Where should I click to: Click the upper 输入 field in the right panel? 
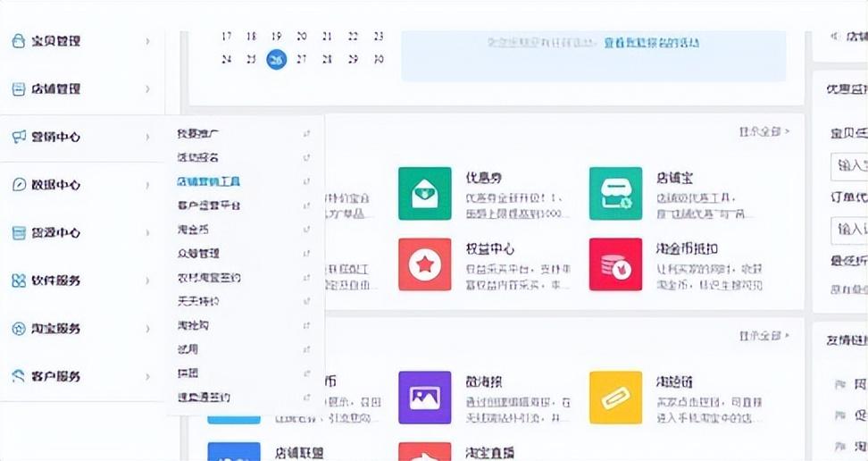pyautogui.click(x=849, y=165)
